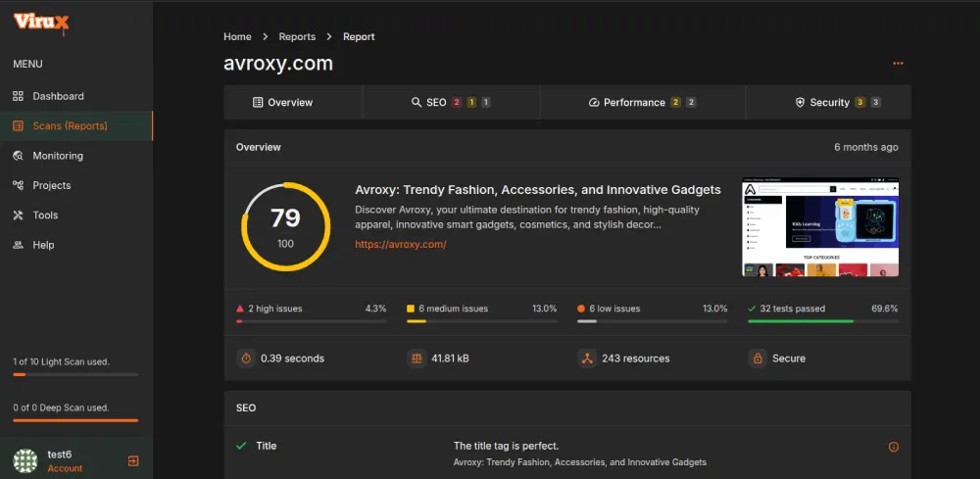Click the Security tab shield icon
980x479 pixels.
pos(800,103)
